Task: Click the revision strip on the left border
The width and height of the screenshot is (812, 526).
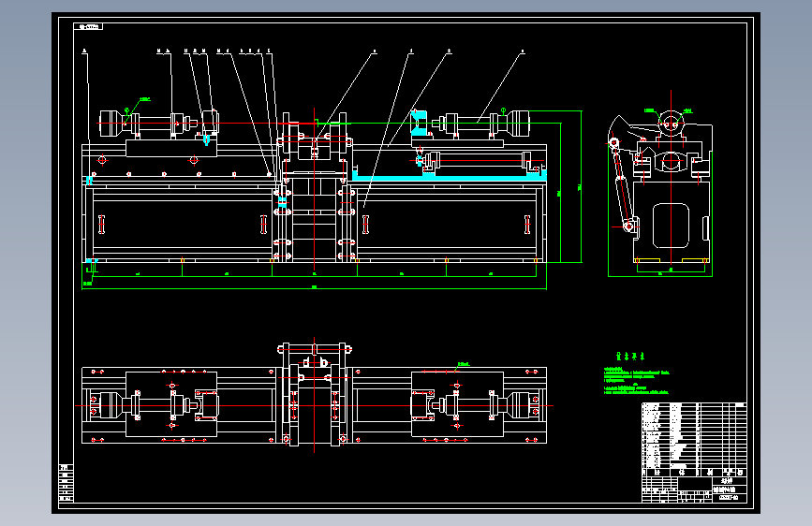Action: pos(66,484)
